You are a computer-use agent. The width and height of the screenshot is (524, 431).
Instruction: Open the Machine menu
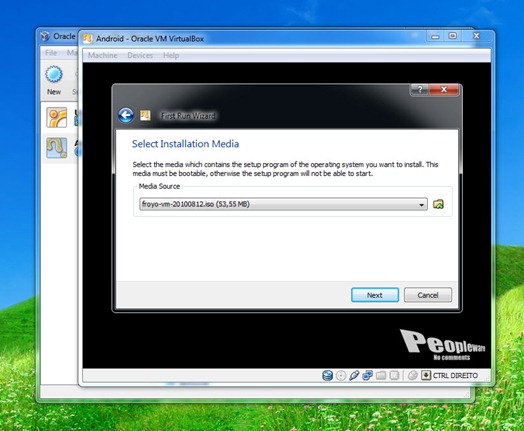[103, 55]
